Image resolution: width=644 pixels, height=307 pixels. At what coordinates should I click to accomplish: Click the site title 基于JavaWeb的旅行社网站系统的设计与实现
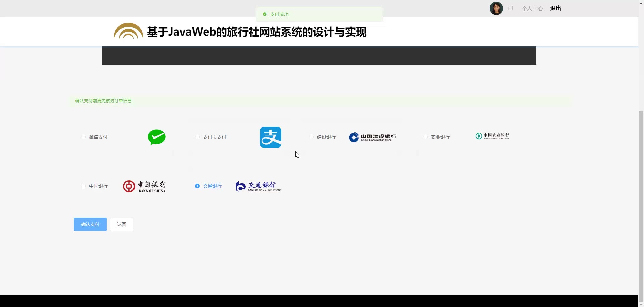pos(257,32)
